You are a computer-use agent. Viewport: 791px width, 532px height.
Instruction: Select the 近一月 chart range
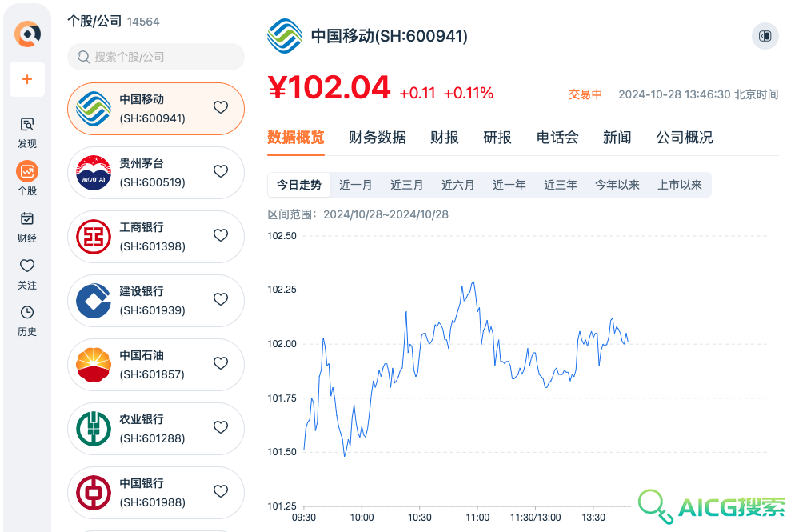point(356,185)
